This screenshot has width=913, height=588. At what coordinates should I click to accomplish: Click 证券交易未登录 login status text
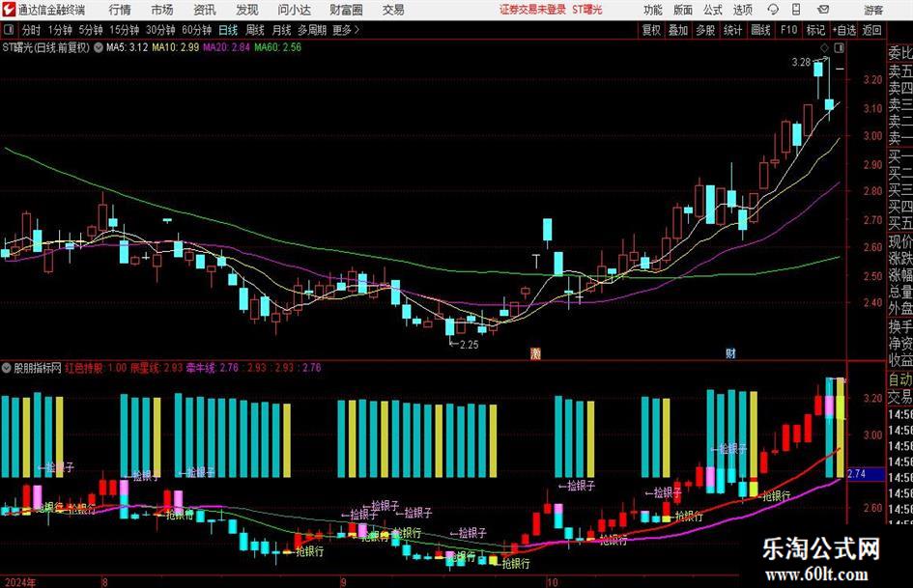pos(532,10)
